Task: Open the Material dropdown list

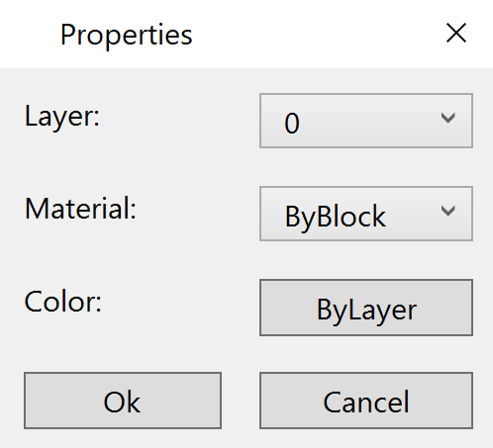Action: (x=366, y=214)
